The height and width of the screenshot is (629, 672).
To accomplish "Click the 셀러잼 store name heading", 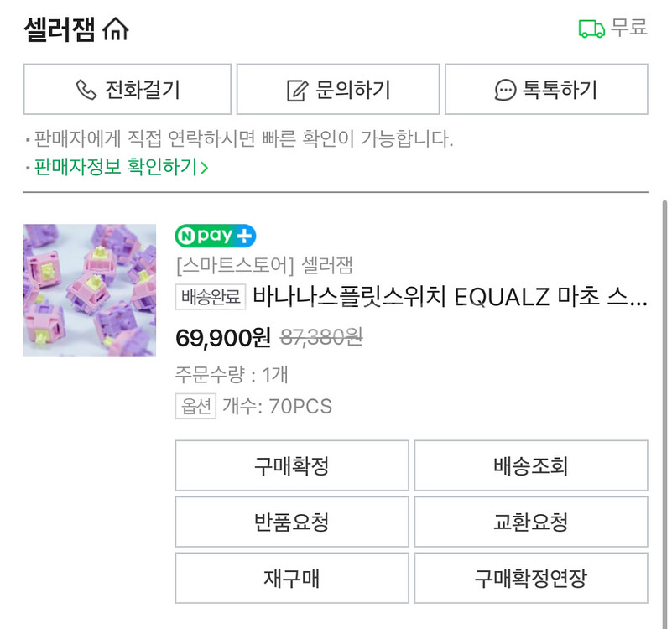I will click(x=60, y=30).
